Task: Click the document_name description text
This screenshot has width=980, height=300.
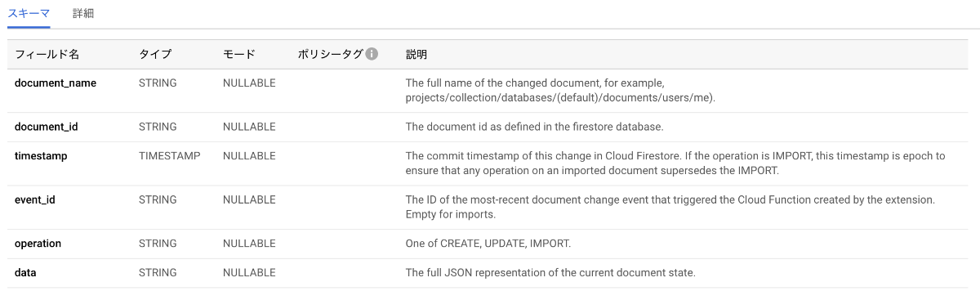Action: click(x=560, y=91)
